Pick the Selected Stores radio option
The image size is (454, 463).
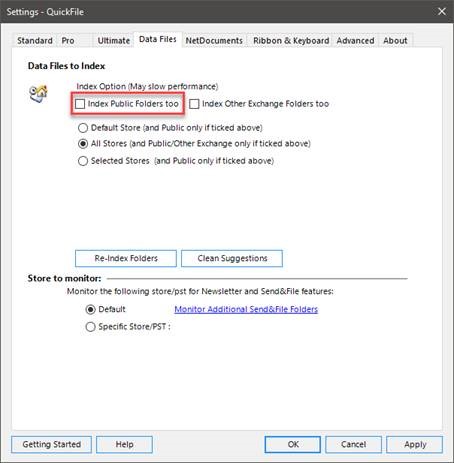tap(83, 161)
